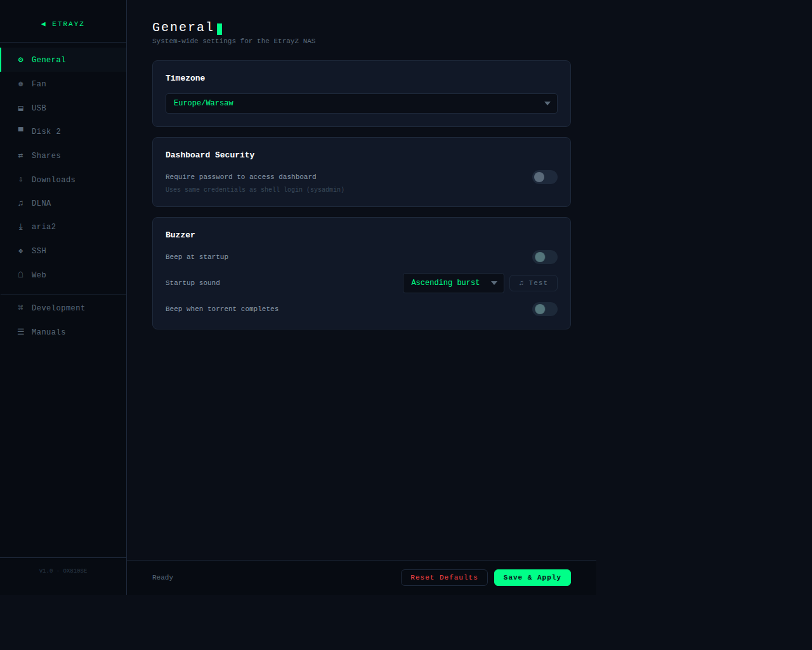This screenshot has height=650, width=812.
Task: Open the Startup sound dropdown
Action: coord(453,282)
